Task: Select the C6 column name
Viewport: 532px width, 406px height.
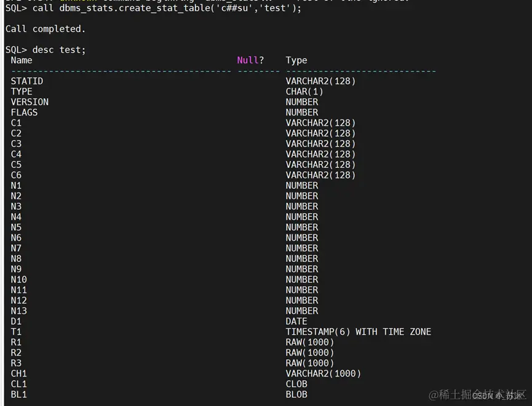Action: point(16,175)
